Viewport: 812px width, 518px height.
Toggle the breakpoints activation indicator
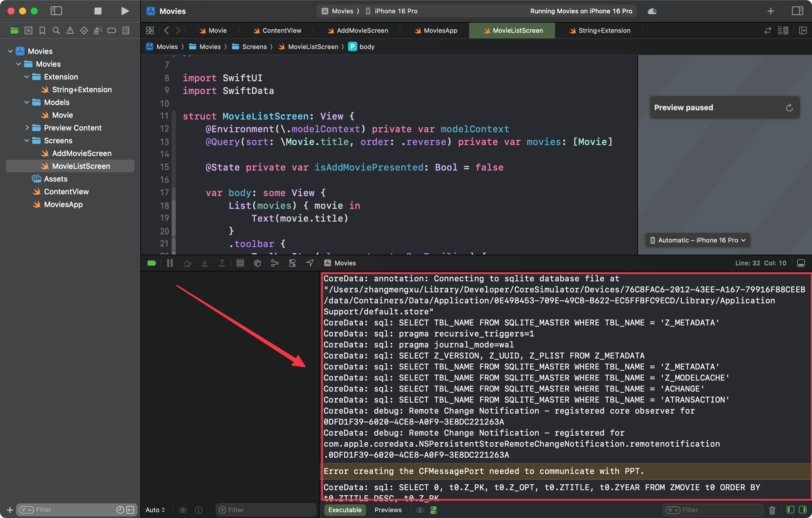click(x=152, y=263)
